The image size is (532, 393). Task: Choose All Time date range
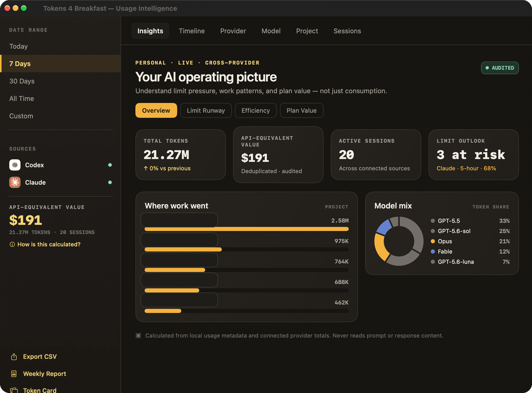coord(60,99)
